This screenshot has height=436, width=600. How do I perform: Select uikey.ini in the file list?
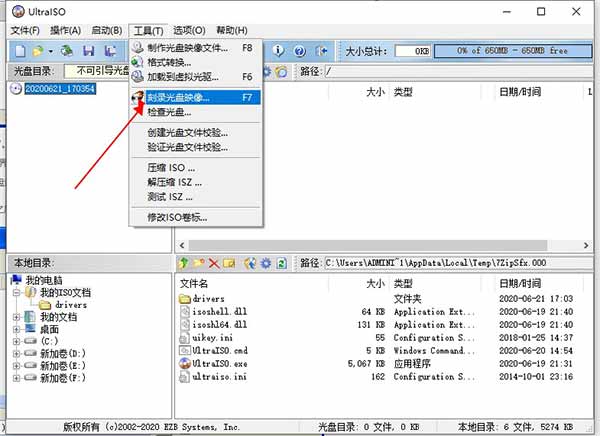(212, 338)
